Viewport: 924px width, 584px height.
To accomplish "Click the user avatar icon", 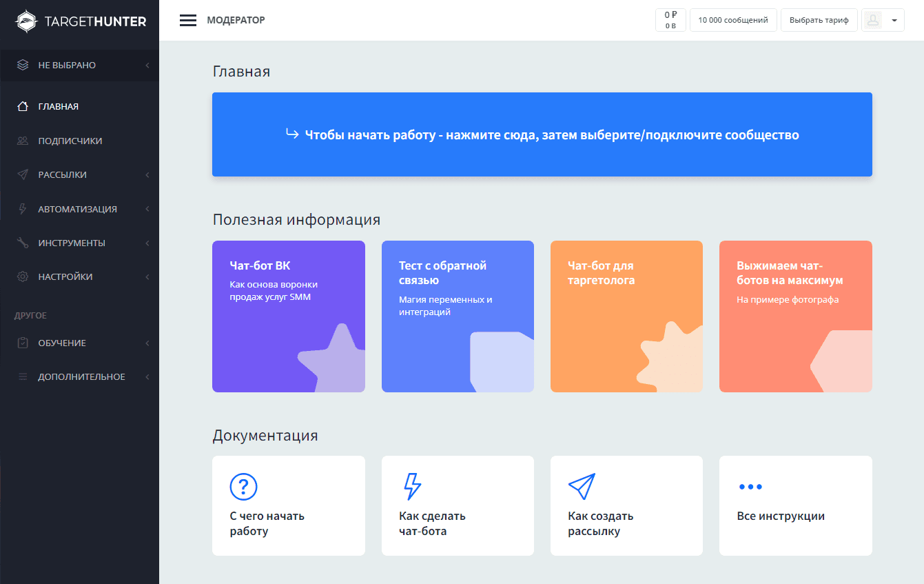I will [x=873, y=21].
